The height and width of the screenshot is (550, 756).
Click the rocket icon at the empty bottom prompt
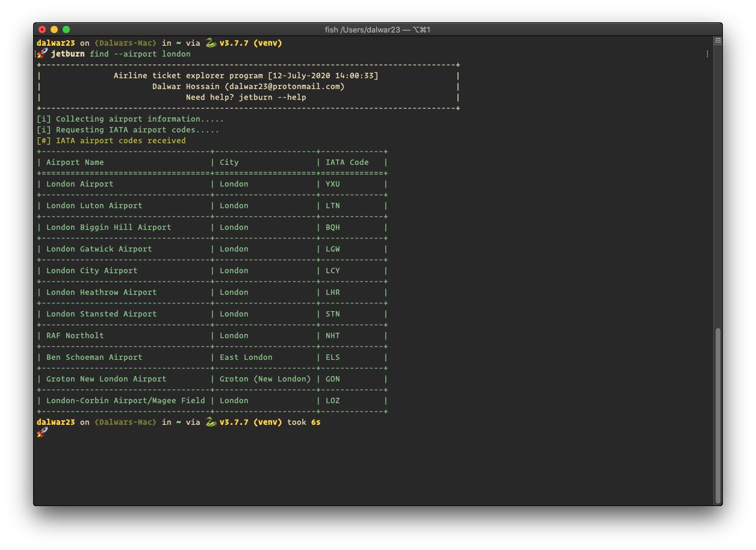point(42,433)
